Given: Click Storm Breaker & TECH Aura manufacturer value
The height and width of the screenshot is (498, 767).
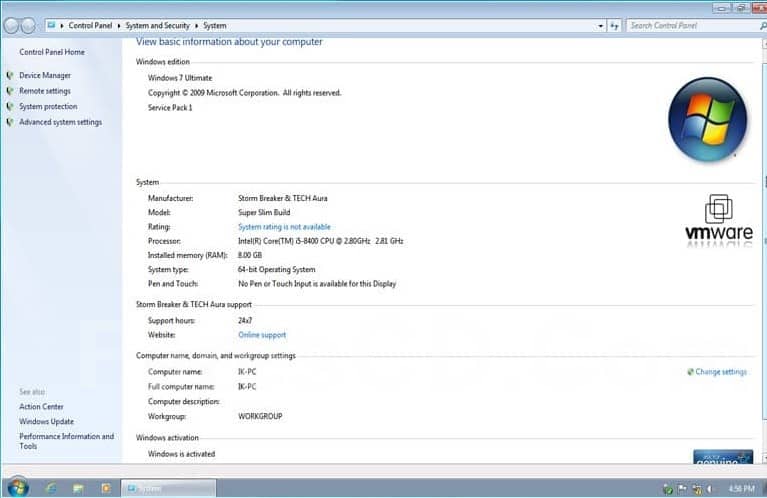Looking at the screenshot, I should (x=283, y=198).
